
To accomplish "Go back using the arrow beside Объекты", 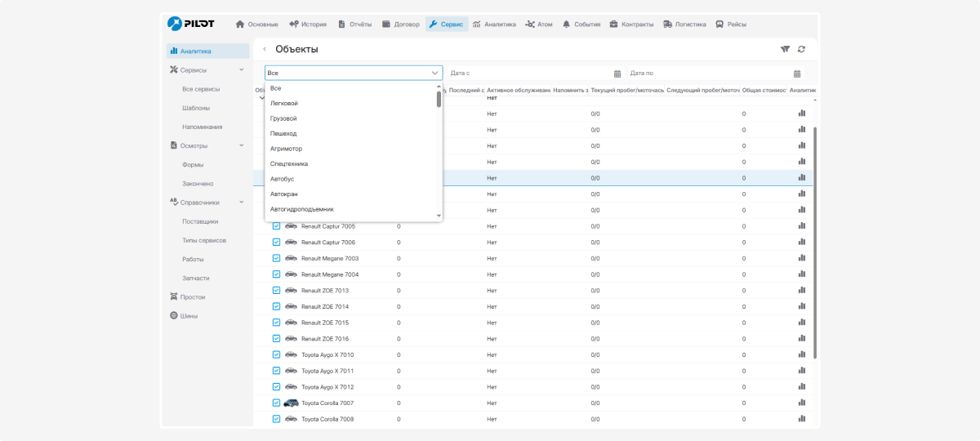I will coord(265,50).
